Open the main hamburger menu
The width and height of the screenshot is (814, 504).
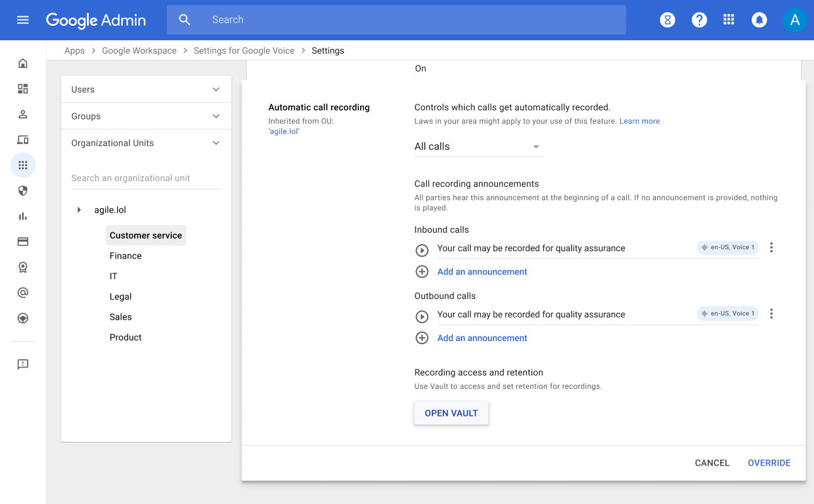click(23, 20)
